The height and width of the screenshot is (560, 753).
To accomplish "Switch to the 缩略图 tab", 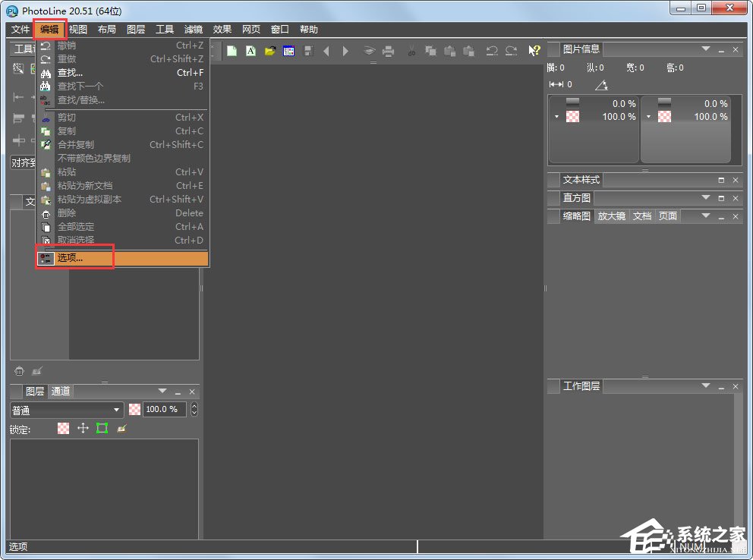I will [576, 216].
